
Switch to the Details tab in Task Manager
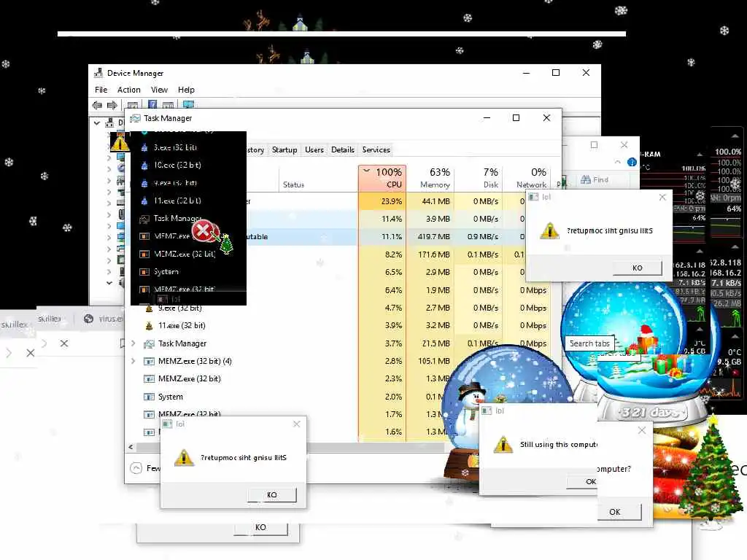point(343,149)
